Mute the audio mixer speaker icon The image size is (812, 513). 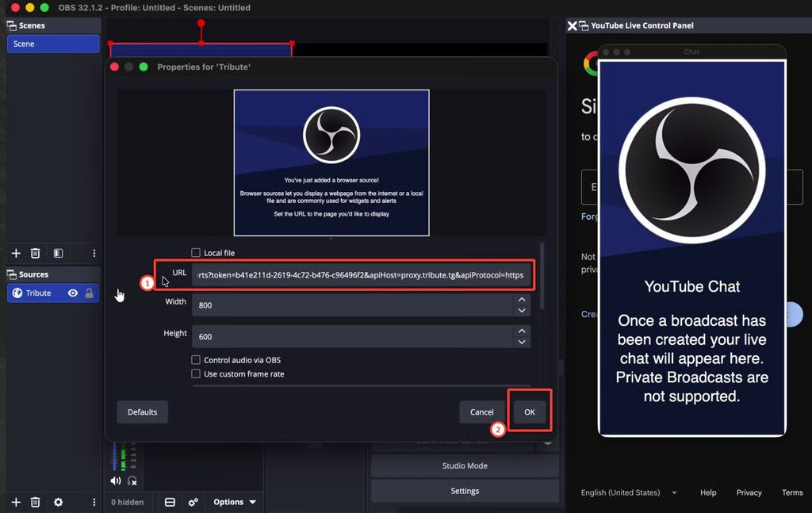click(116, 481)
